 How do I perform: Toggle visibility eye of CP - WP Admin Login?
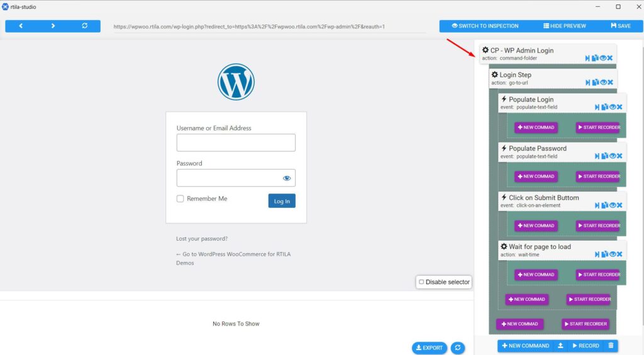(602, 58)
